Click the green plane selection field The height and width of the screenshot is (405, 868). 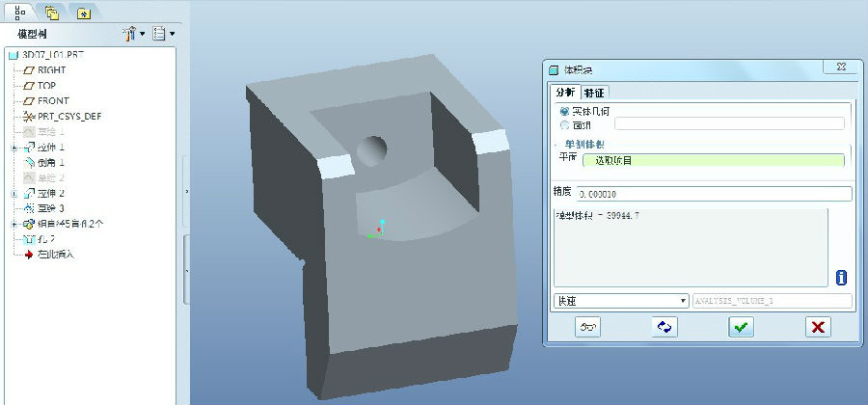(x=714, y=160)
